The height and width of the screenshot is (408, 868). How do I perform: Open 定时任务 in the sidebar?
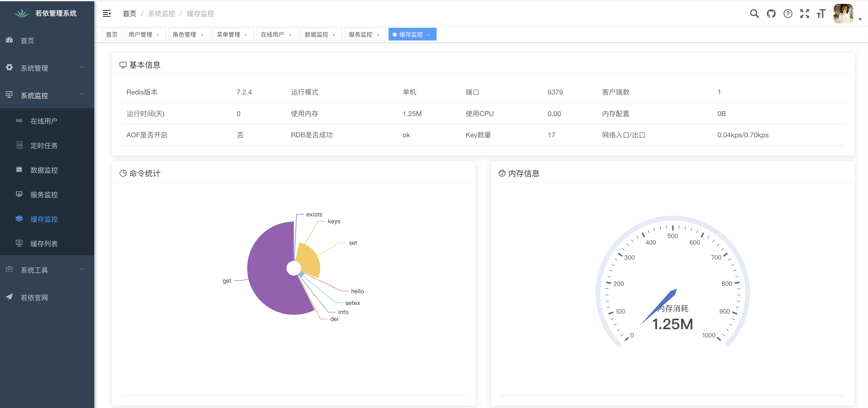point(44,145)
